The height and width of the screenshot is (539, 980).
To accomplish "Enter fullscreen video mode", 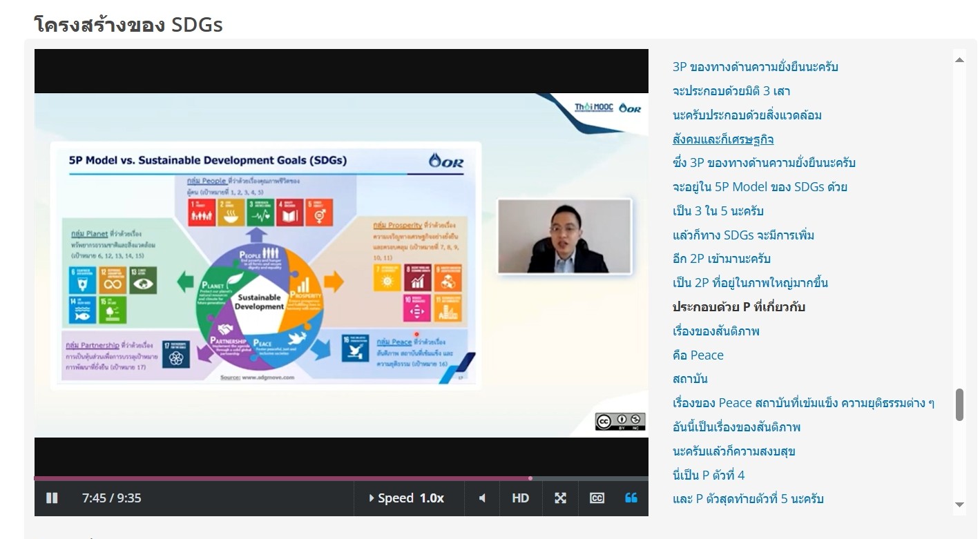I will coord(560,498).
